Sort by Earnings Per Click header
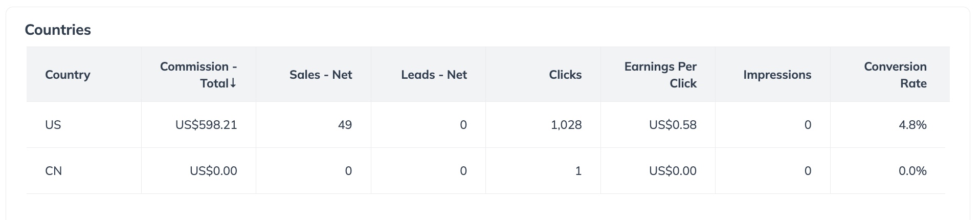Viewport: 980px width, 220px height. tap(660, 75)
